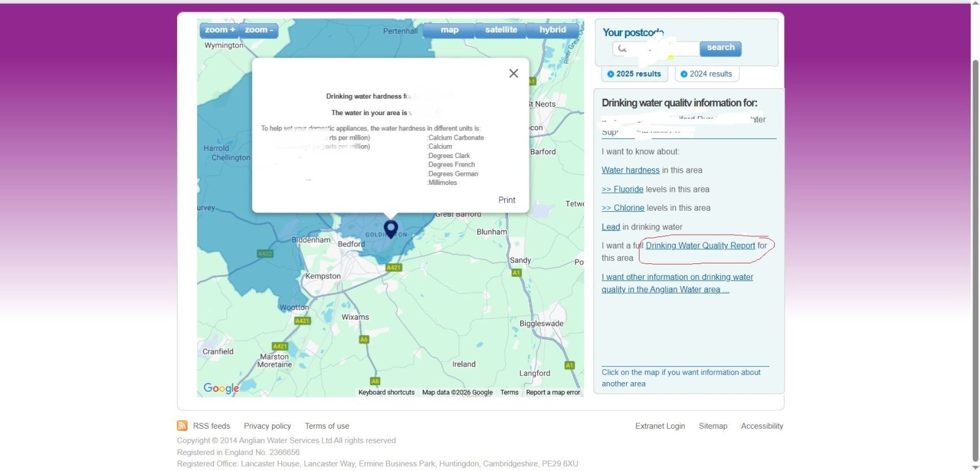Click the Google logo on map
The height and width of the screenshot is (471, 980).
point(221,388)
